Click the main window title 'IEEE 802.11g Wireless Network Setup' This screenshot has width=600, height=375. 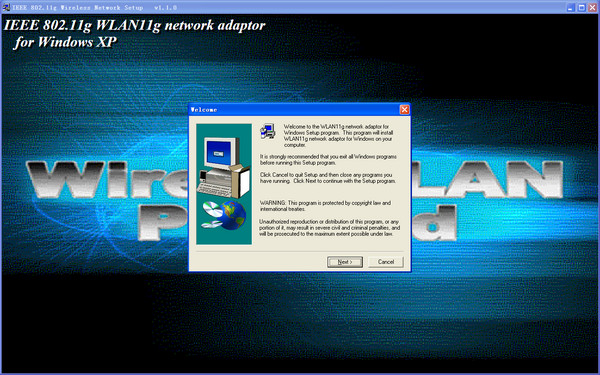click(77, 7)
